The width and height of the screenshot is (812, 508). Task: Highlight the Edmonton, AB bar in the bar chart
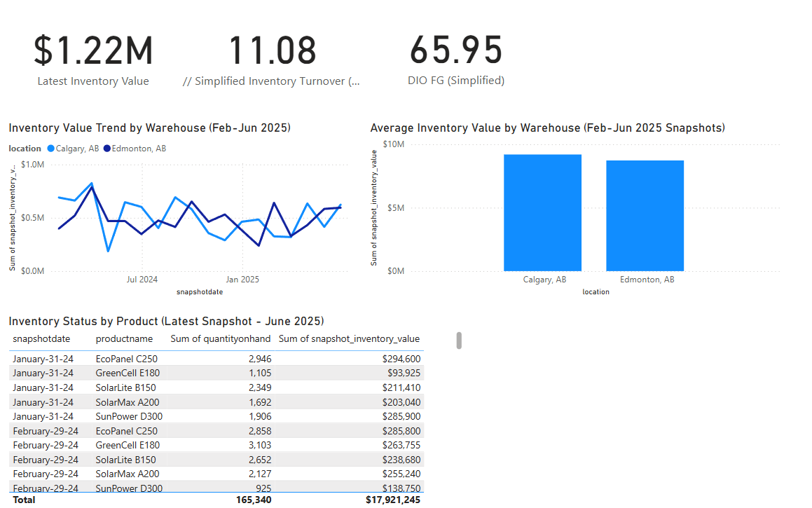click(645, 212)
